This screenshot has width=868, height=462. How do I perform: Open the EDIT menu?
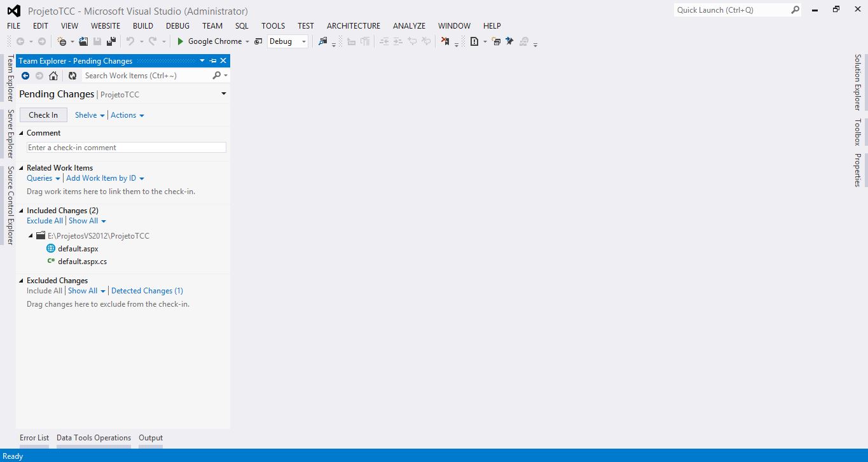point(41,26)
